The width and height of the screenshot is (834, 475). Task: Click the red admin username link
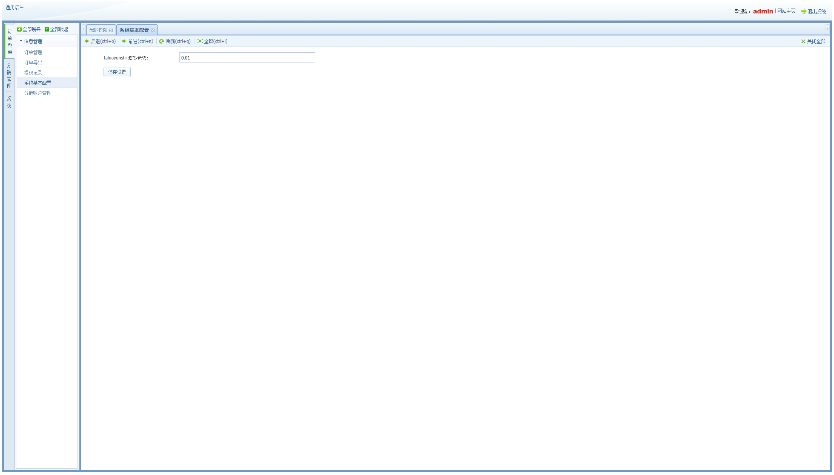(x=762, y=11)
